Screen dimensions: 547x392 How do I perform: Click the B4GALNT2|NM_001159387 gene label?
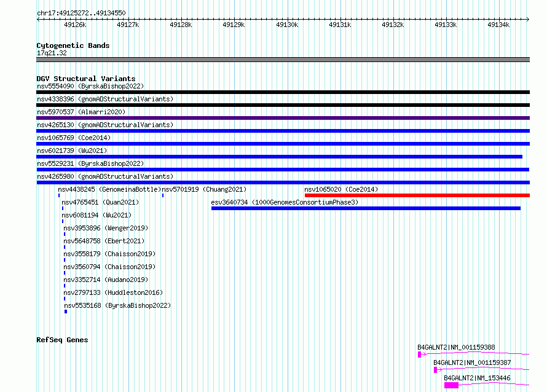click(x=472, y=363)
